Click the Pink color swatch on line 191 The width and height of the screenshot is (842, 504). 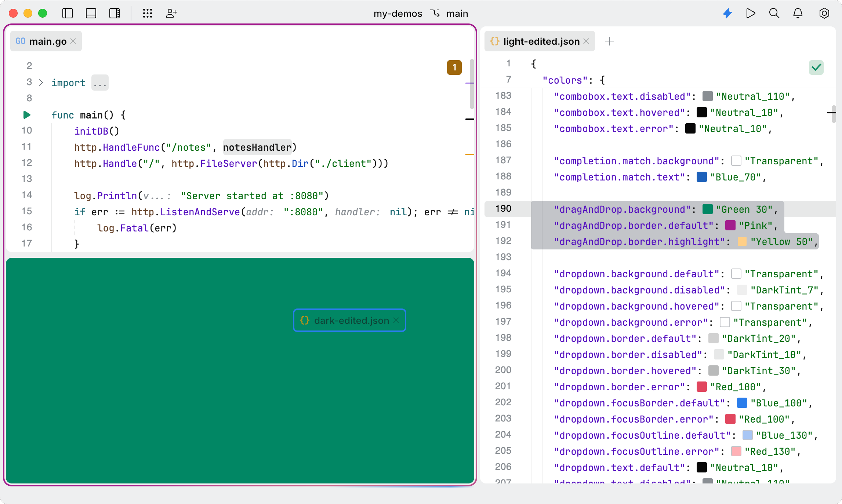pyautogui.click(x=730, y=225)
